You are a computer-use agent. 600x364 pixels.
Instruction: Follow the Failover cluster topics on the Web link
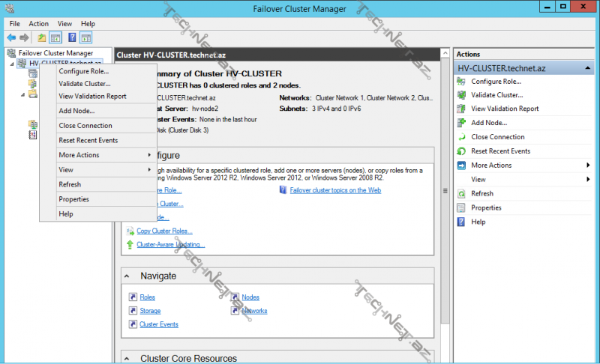tap(335, 190)
